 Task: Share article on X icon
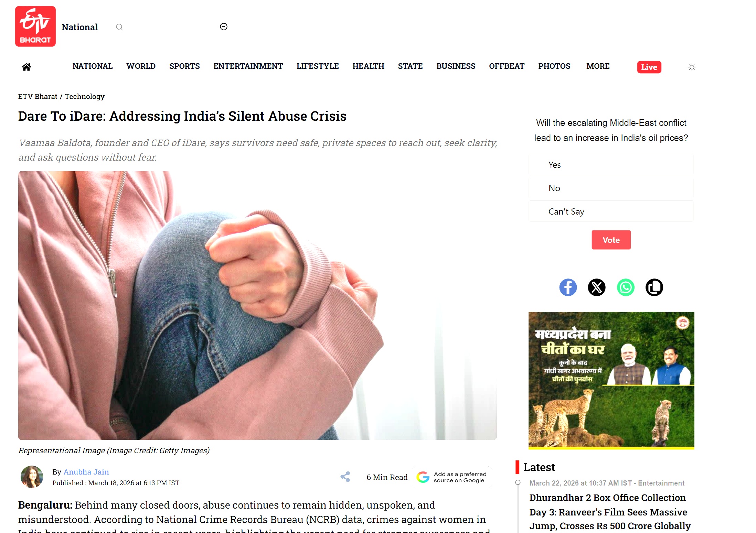coord(597,287)
